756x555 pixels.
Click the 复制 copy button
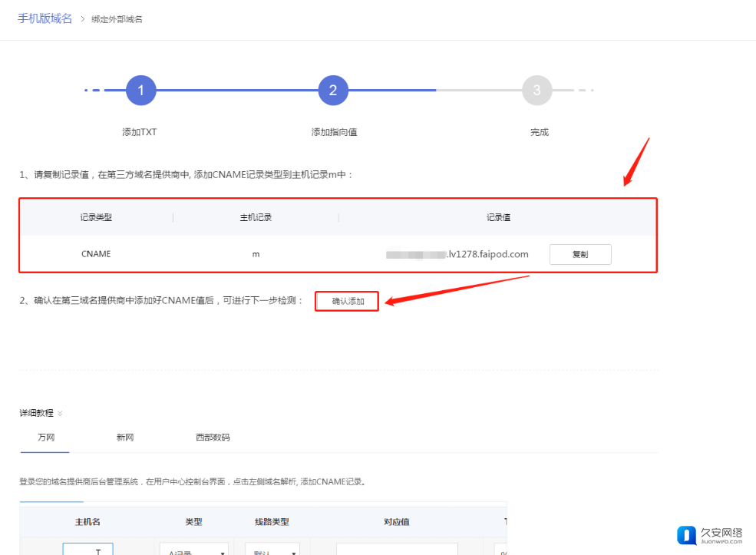pos(580,255)
